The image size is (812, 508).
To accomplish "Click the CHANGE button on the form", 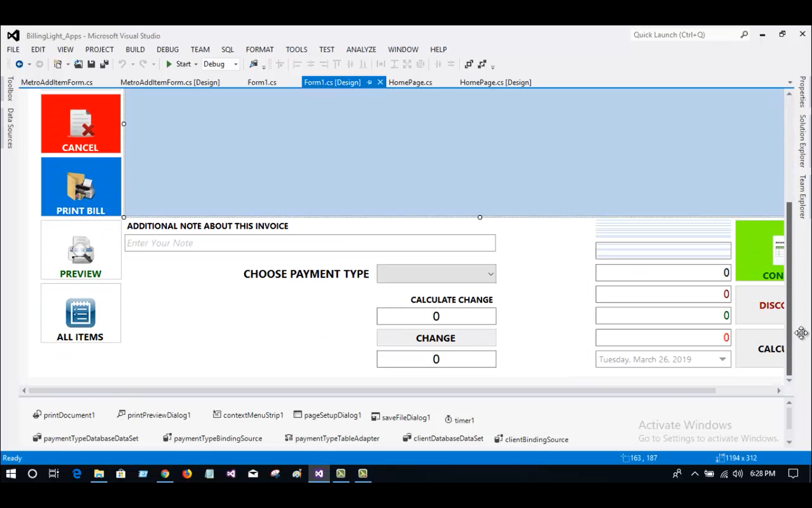I will tap(436, 338).
